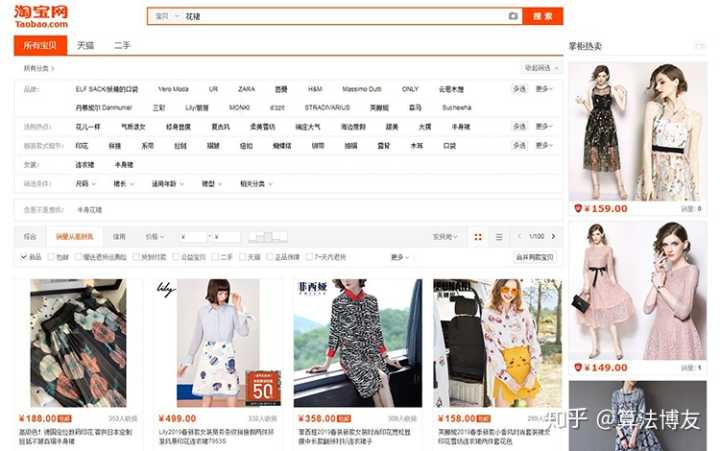Switch to the 天猫 tab
Viewport: 720px width, 451px height.
click(x=85, y=45)
